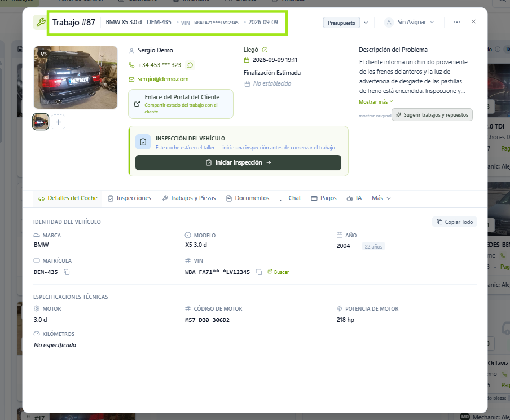The image size is (510, 420).
Task: Open the Chat tab
Action: coord(290,198)
